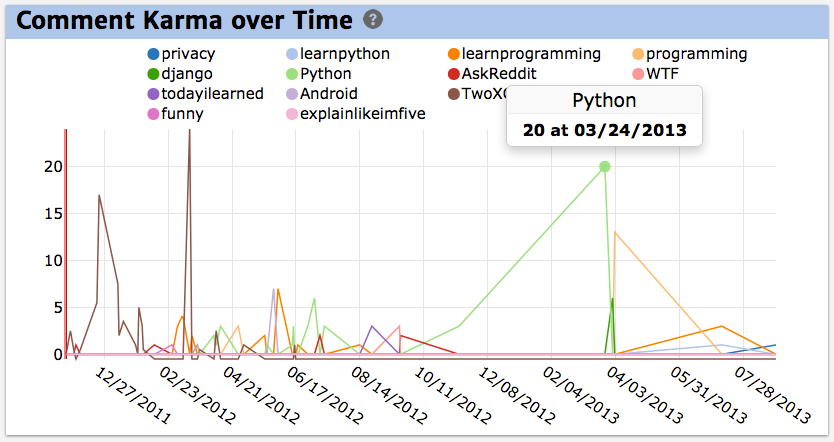
Task: Click the TwoX brown legend dot
Action: [453, 94]
